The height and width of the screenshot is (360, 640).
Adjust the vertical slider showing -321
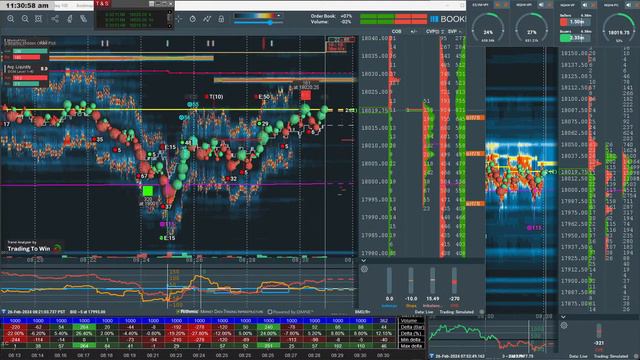pyautogui.click(x=599, y=331)
